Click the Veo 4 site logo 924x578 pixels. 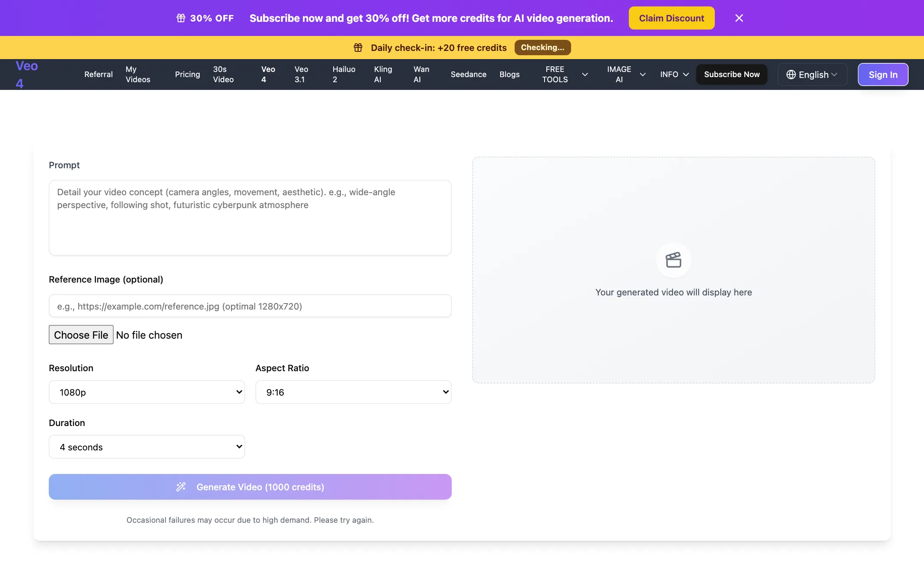click(x=27, y=74)
